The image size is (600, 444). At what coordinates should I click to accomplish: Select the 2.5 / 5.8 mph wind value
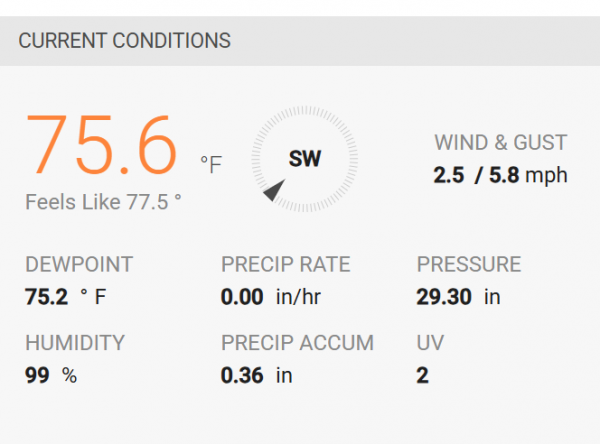500,175
